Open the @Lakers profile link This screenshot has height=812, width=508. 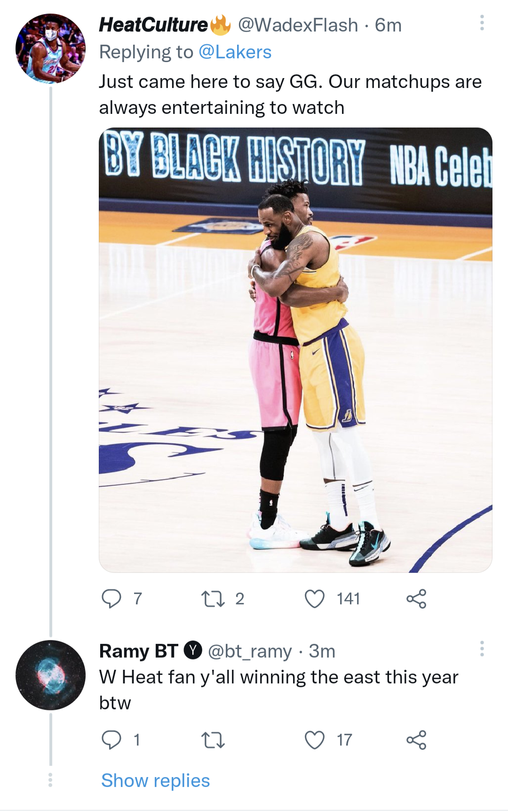pos(235,52)
